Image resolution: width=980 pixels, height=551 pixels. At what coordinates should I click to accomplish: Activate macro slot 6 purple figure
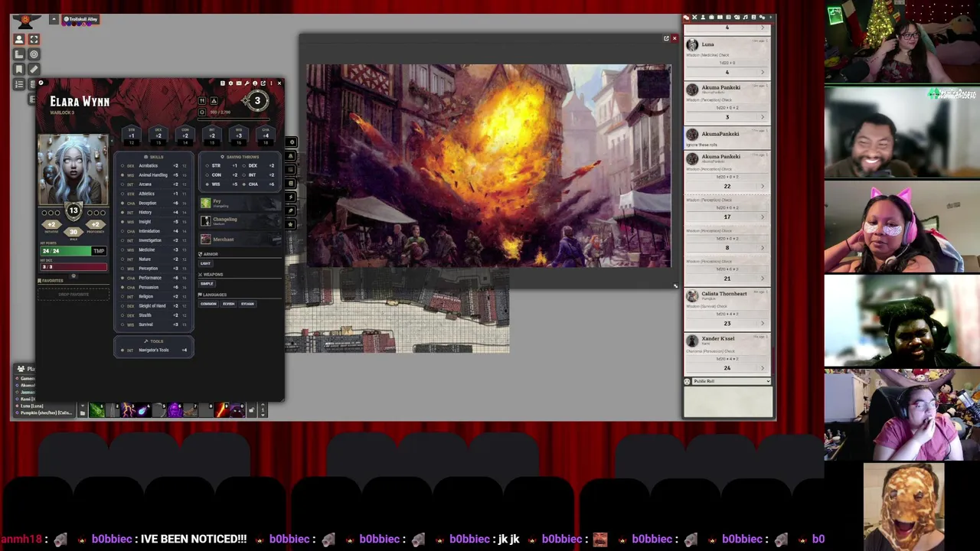(x=175, y=409)
